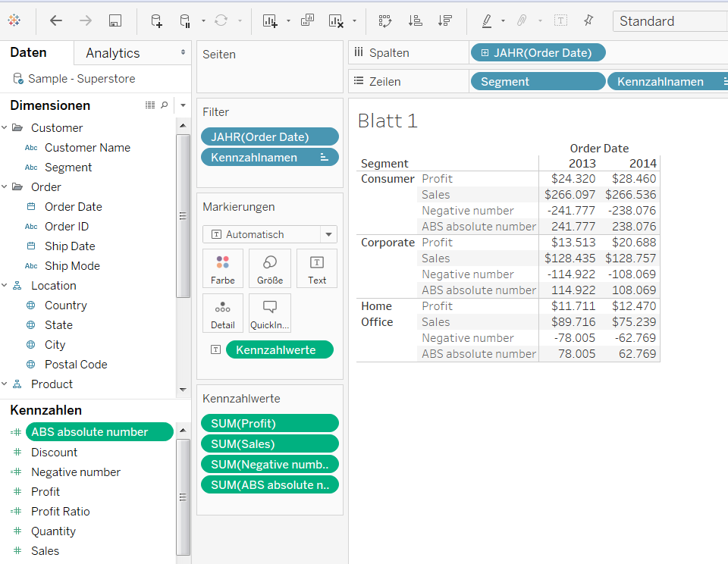Toggle Pause Auto Updates in the toolbar

pos(185,20)
